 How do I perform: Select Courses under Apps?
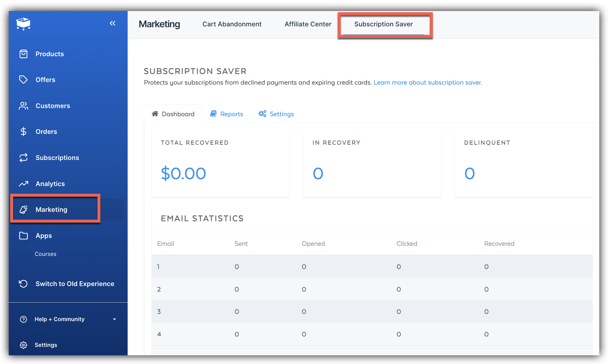pos(46,254)
